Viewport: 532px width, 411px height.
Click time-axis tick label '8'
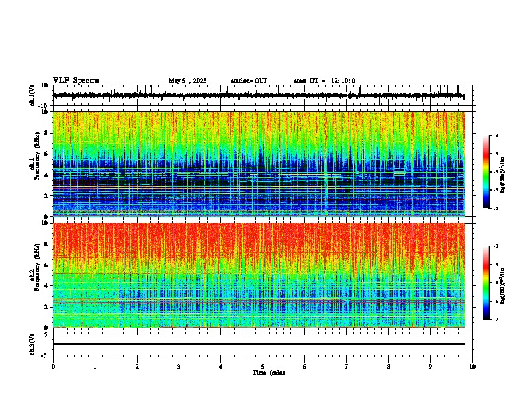pos(388,367)
